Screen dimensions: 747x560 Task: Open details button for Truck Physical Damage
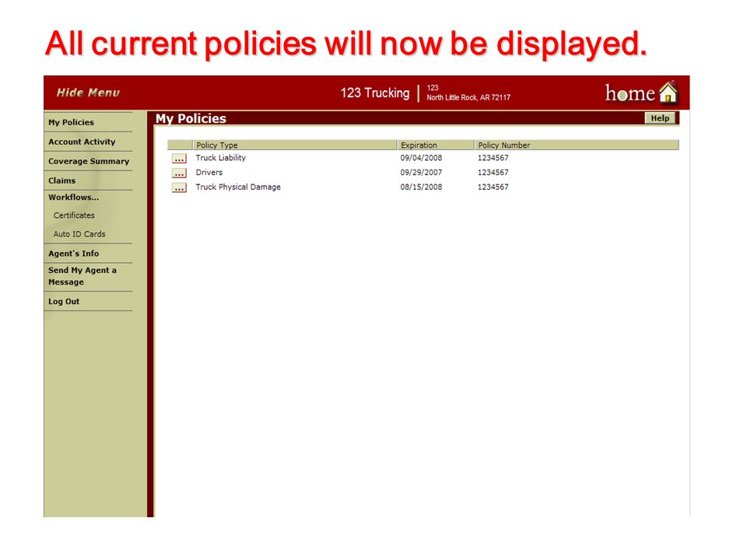tap(179, 187)
